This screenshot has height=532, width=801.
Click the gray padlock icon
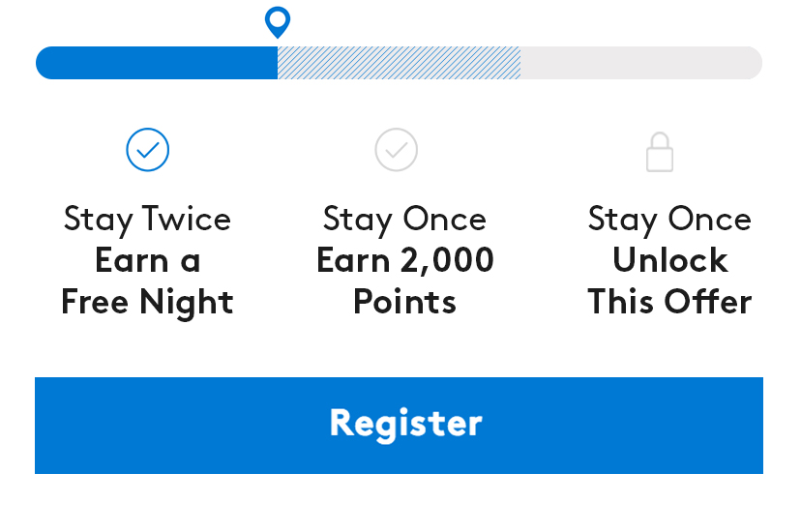click(660, 153)
